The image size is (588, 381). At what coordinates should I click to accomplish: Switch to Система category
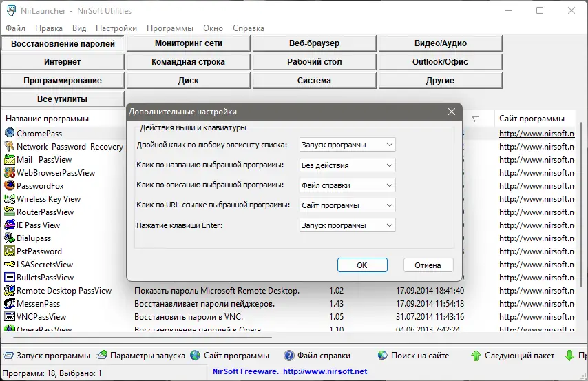[x=314, y=81]
